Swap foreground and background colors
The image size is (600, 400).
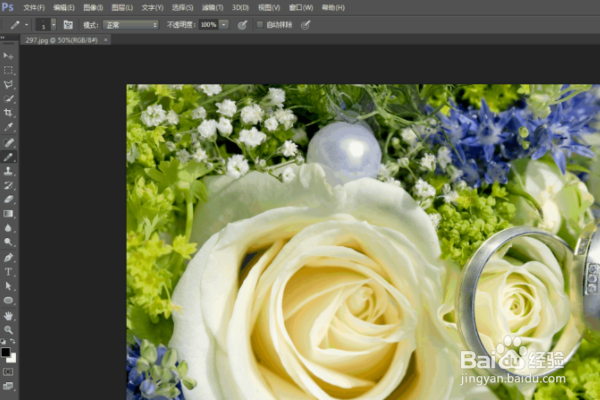13,341
